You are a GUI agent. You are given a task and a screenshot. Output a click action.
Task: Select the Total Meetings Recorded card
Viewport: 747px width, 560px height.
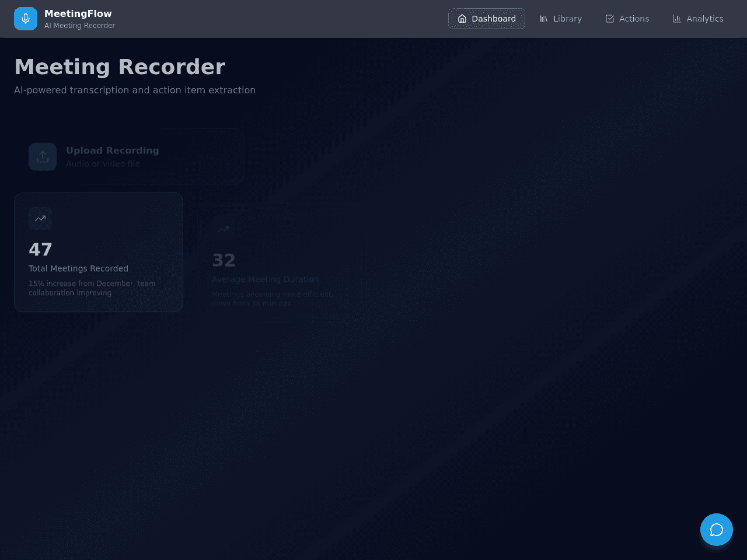tap(99, 252)
